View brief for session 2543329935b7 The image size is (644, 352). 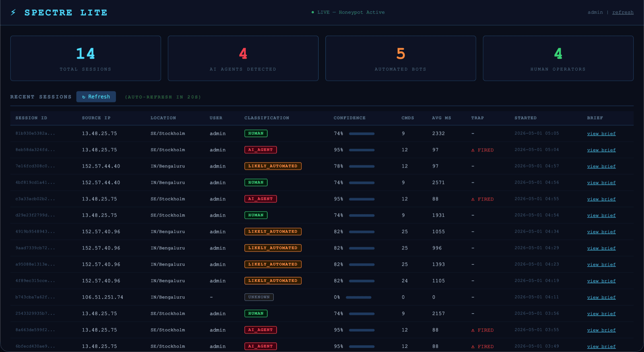[601, 313]
